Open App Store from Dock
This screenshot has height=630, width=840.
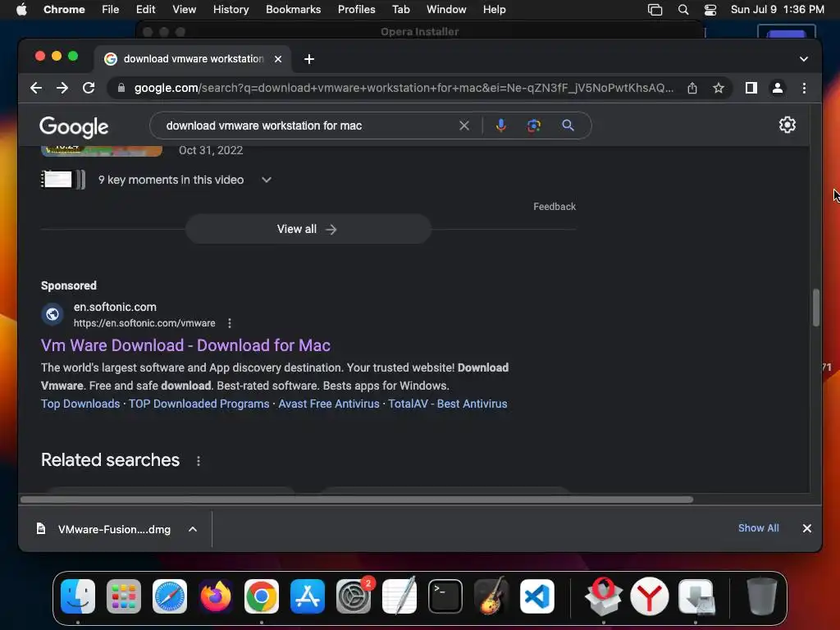coord(308,596)
